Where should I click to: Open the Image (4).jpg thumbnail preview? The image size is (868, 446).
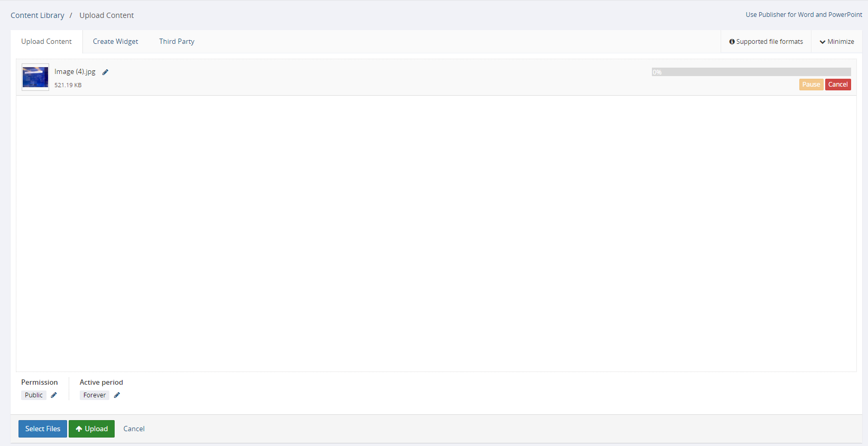pyautogui.click(x=35, y=77)
